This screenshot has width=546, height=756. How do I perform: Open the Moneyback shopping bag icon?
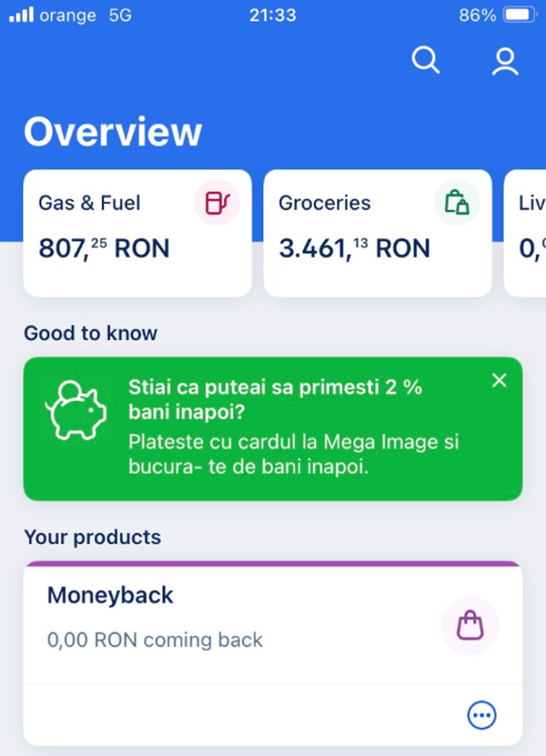tap(470, 625)
